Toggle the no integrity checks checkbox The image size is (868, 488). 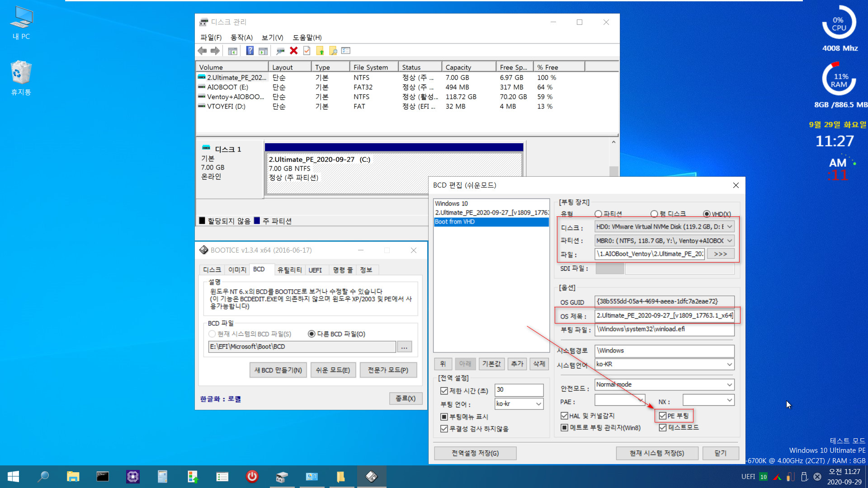click(x=444, y=429)
